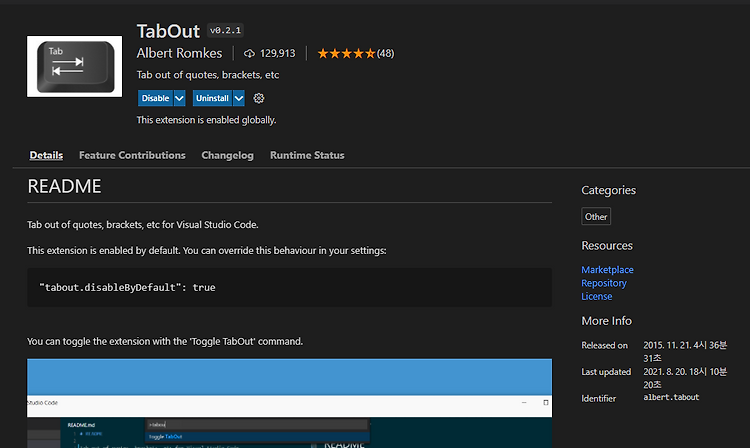
Task: Disable the TabOut extension
Action: [x=155, y=98]
